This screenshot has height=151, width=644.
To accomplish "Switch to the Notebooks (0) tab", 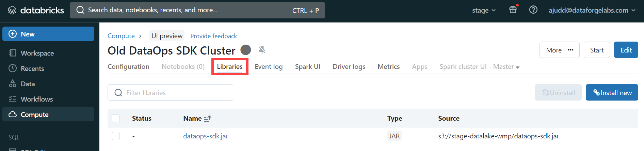I will (183, 67).
